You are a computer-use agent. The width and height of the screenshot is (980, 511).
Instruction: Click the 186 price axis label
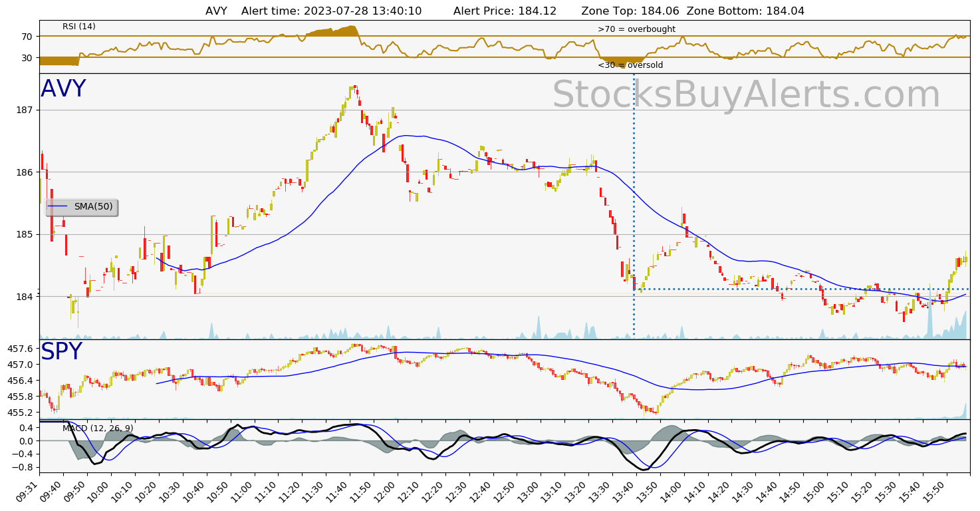[25, 172]
